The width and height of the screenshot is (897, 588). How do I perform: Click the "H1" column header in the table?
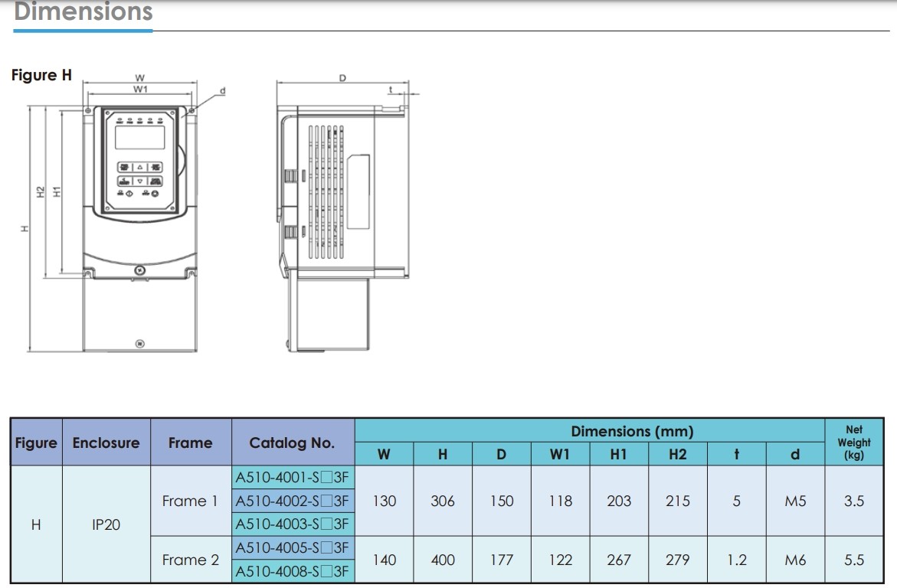pyautogui.click(x=619, y=454)
